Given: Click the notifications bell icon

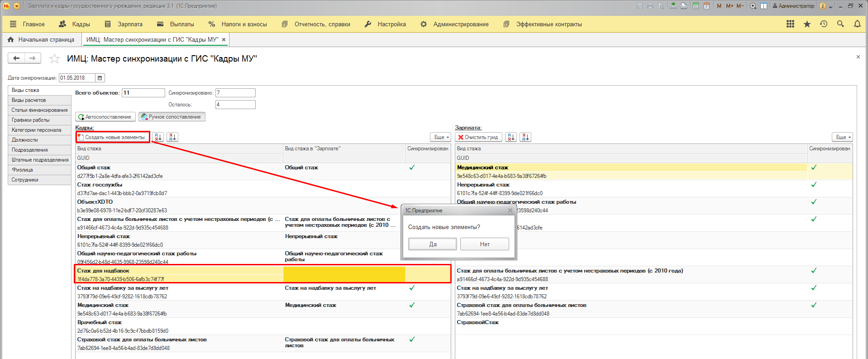Looking at the screenshot, I should click(x=857, y=24).
